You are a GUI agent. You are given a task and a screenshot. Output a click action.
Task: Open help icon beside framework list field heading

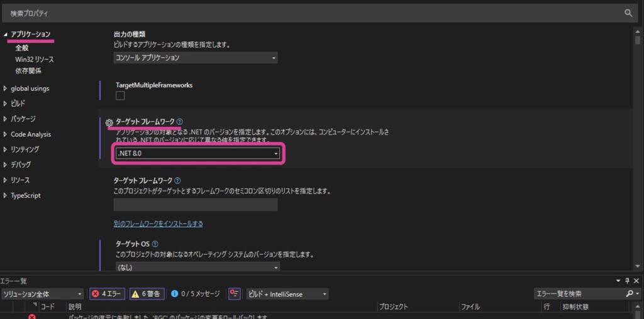click(177, 181)
